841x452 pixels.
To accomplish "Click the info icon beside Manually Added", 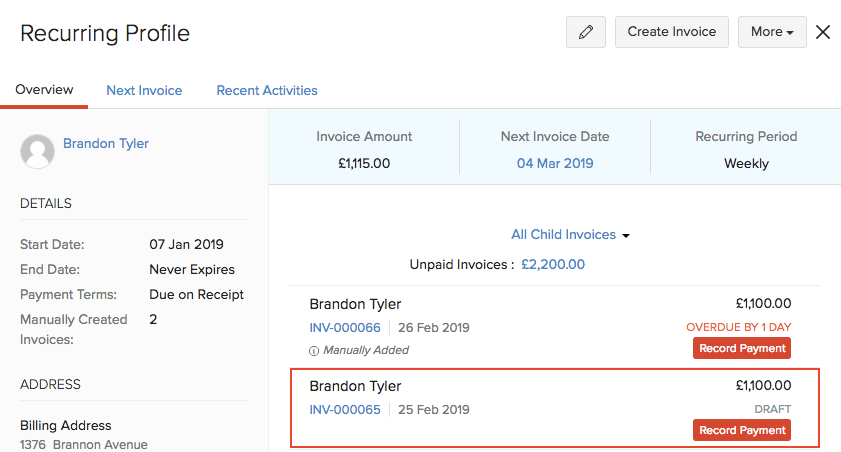I will pyautogui.click(x=314, y=350).
